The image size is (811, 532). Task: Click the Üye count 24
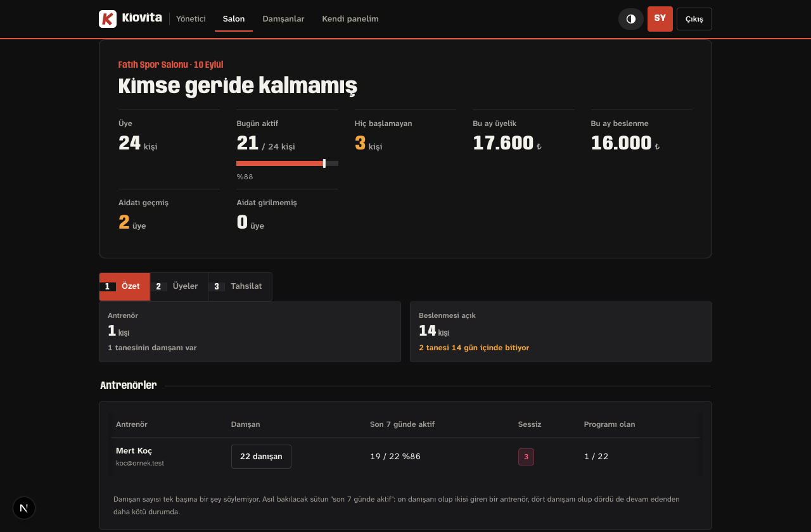click(129, 143)
